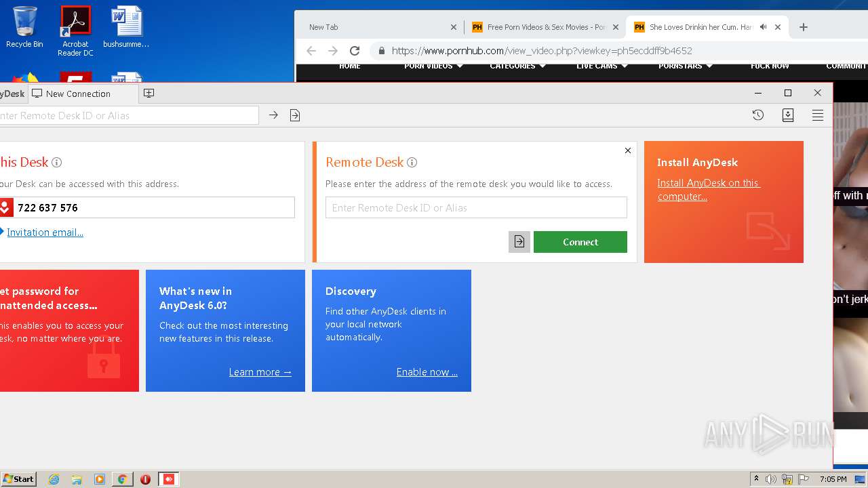The width and height of the screenshot is (868, 488).
Task: Open a new AnyDesk session tab
Action: 149,94
